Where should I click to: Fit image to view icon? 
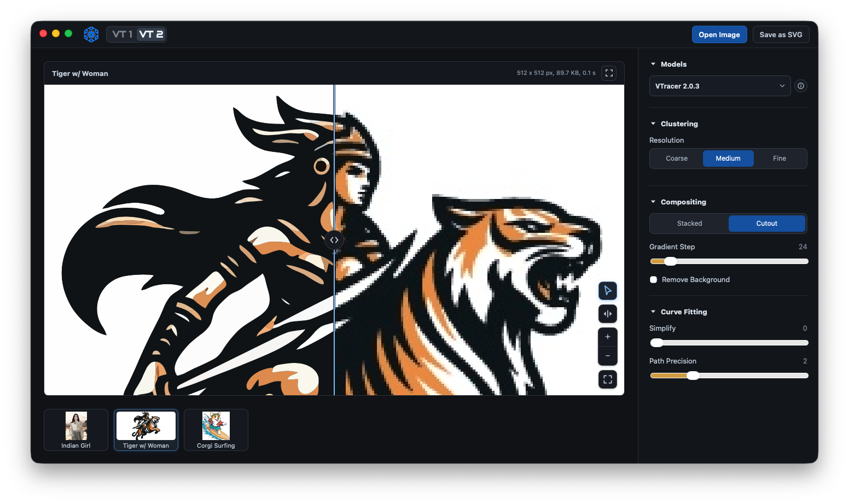(607, 379)
